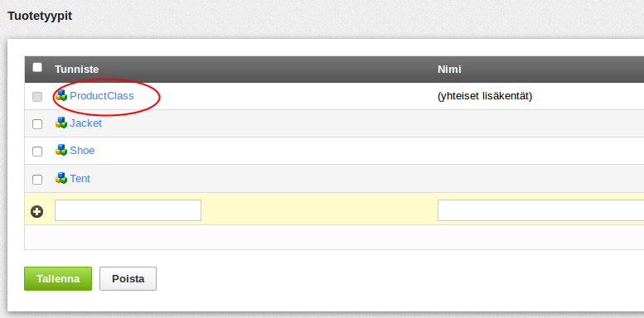The width and height of the screenshot is (644, 318).
Task: Open the Jacket product type
Action: [x=86, y=123]
